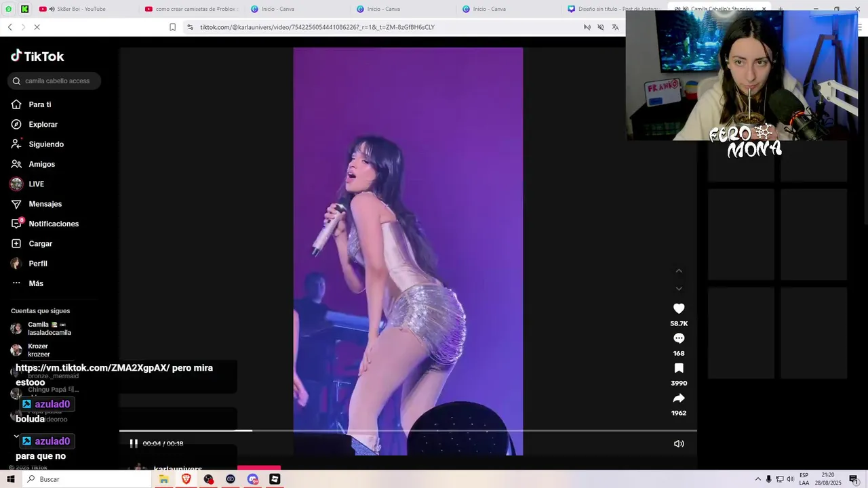This screenshot has height=488, width=868.
Task: Switch to the camisetas de Roblox YouTube tab
Action: click(x=193, y=9)
